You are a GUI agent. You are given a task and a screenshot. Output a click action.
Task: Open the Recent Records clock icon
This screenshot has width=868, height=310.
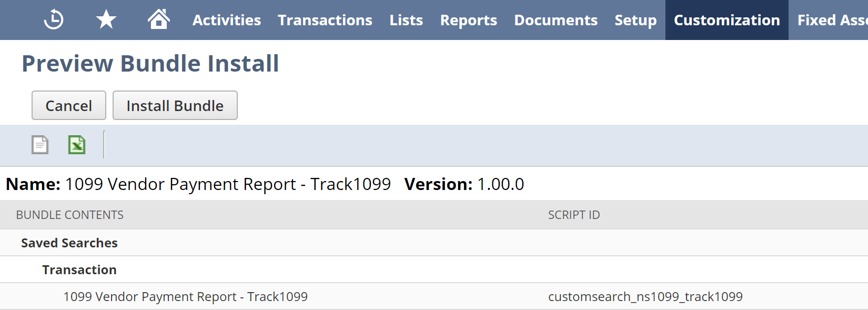(54, 20)
